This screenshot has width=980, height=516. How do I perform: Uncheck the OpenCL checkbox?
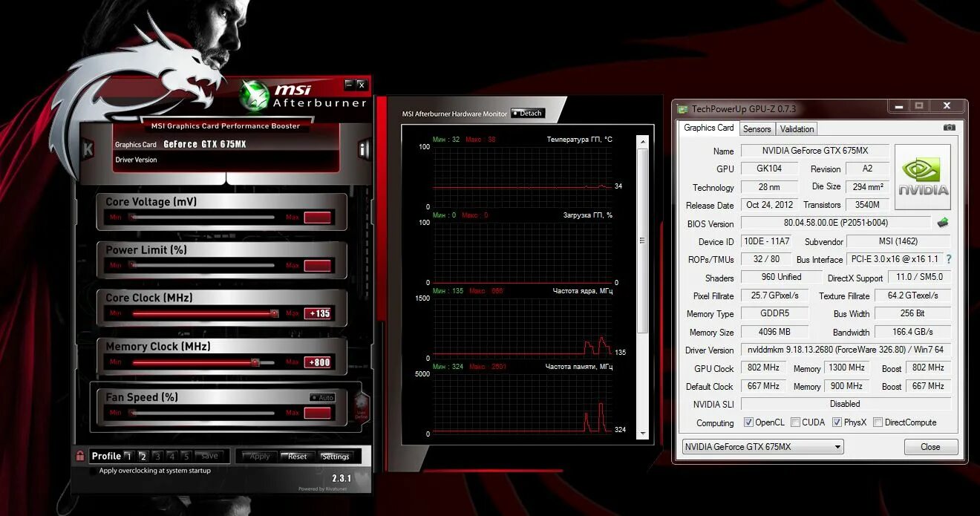[748, 422]
